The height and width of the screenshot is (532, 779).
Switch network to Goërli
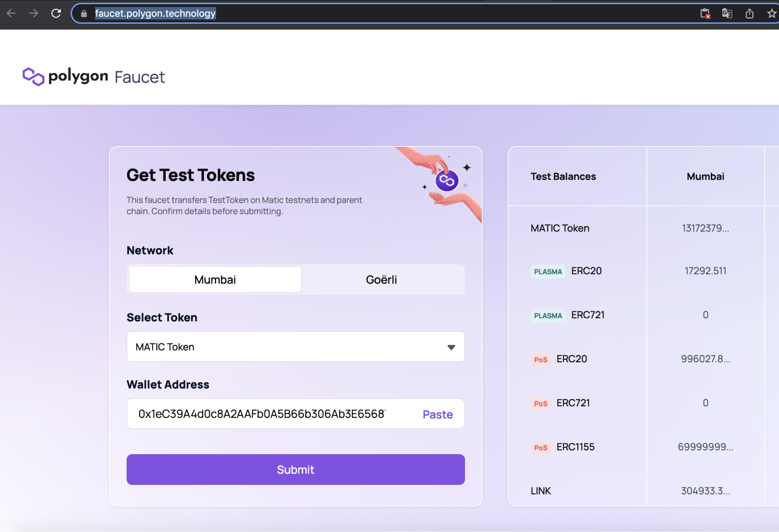(381, 279)
